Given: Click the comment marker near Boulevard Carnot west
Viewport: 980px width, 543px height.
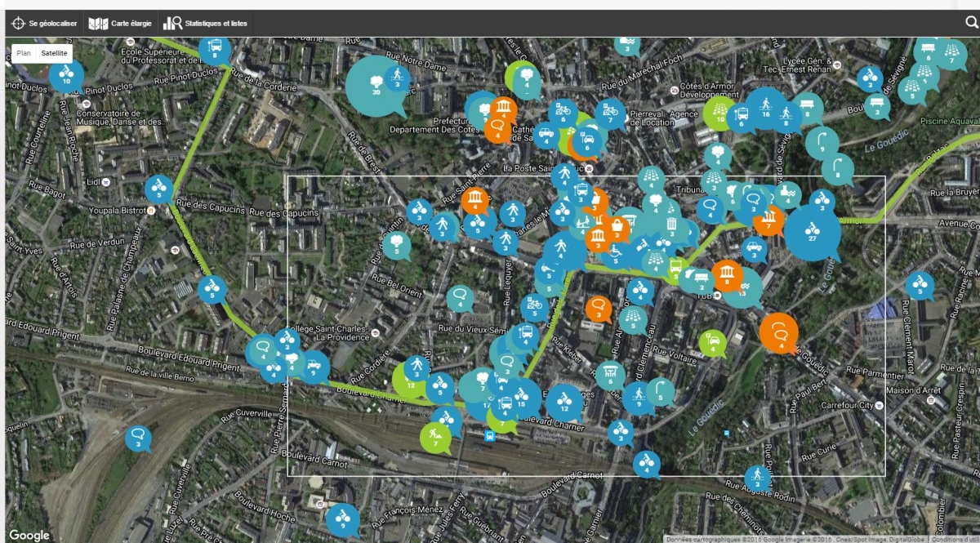Looking at the screenshot, I should pyautogui.click(x=138, y=438).
